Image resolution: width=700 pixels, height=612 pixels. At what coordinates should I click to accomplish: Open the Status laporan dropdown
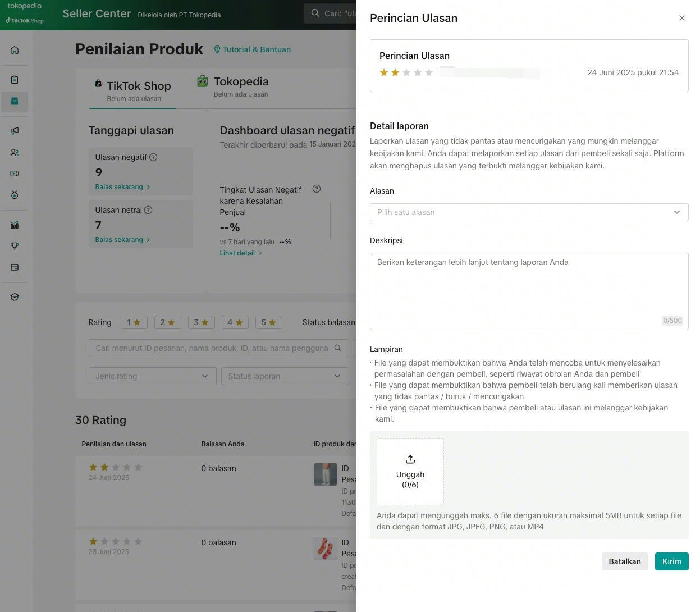[285, 376]
